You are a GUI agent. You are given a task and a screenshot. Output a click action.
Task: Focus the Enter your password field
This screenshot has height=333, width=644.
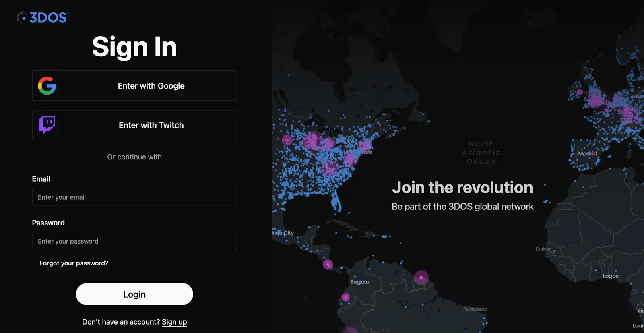point(134,241)
